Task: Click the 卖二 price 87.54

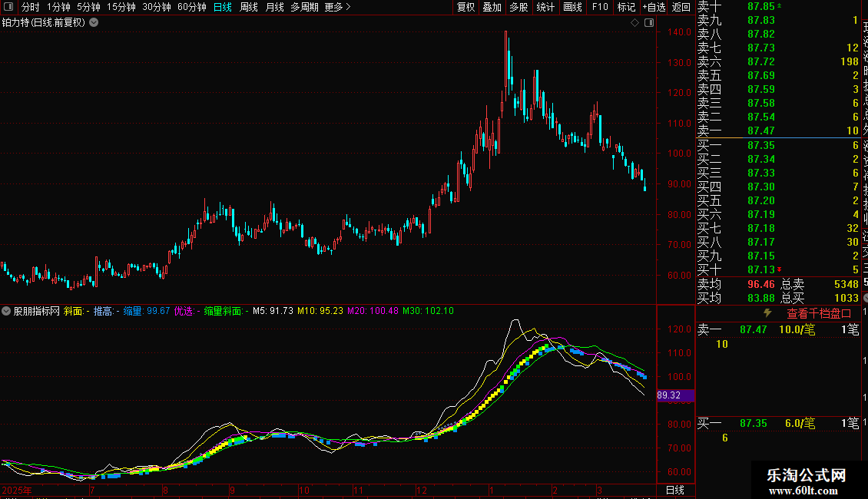Action: [x=761, y=117]
